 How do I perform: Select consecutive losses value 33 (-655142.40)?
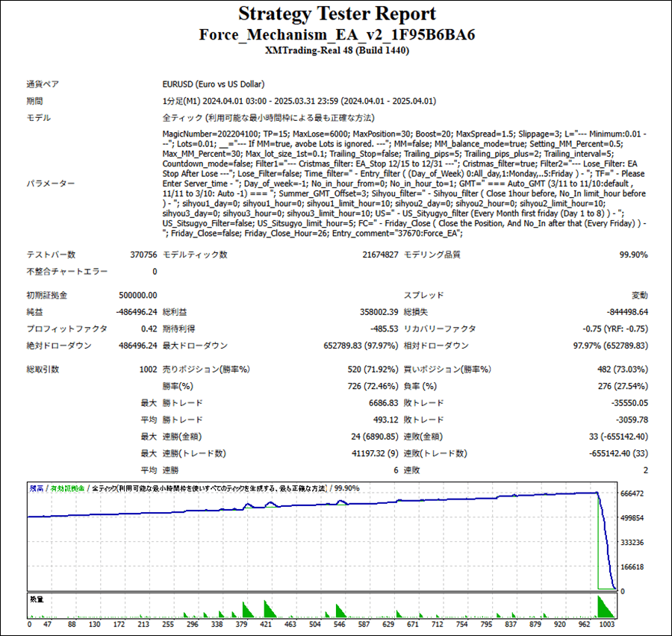(x=618, y=437)
